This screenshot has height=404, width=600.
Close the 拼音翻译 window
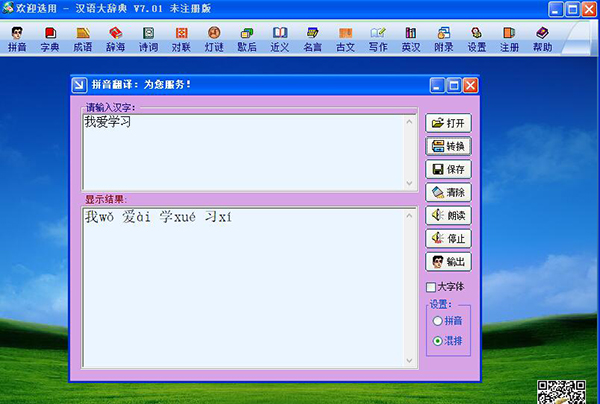471,85
